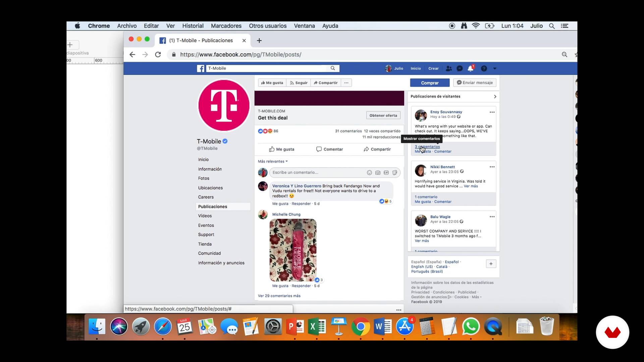Open PowerPoint from the Dock
The image size is (644, 362).
(x=295, y=326)
